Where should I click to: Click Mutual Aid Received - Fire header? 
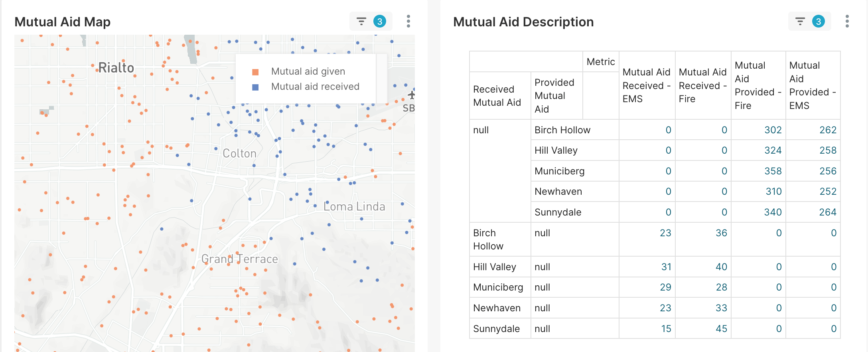click(702, 85)
